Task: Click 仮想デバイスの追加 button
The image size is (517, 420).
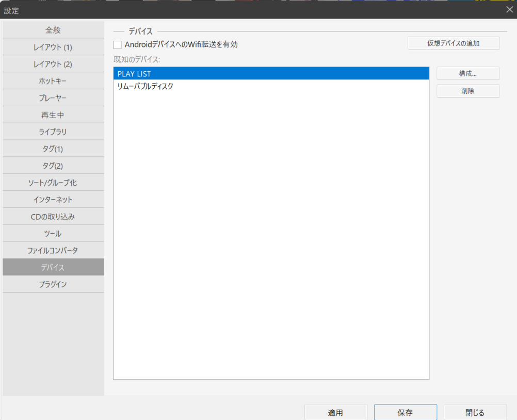Action: (x=453, y=43)
